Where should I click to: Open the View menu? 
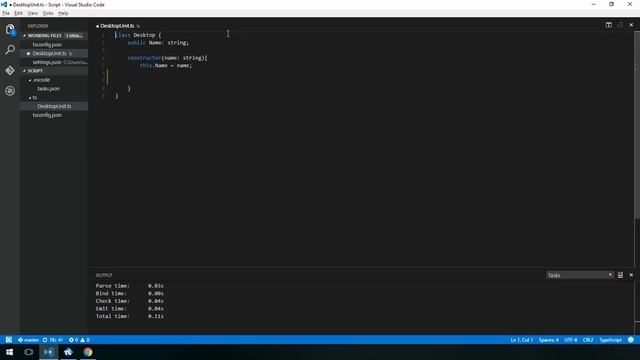[32, 13]
